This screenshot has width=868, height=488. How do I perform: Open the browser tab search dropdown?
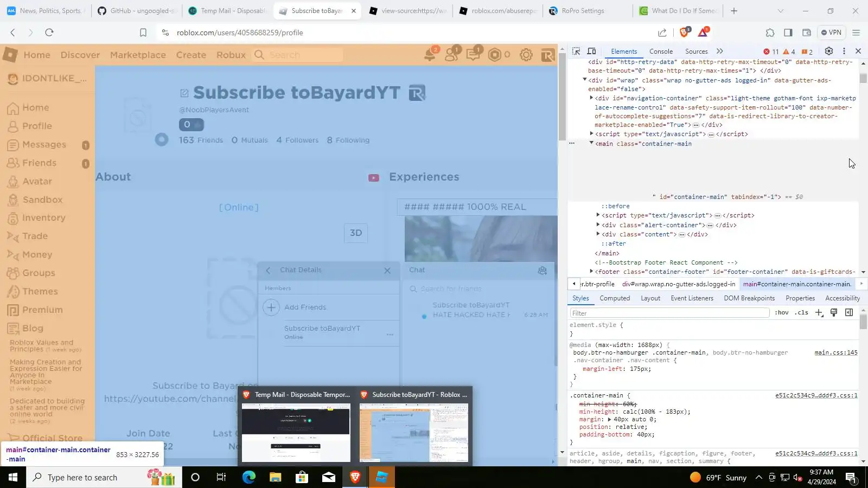[781, 11]
